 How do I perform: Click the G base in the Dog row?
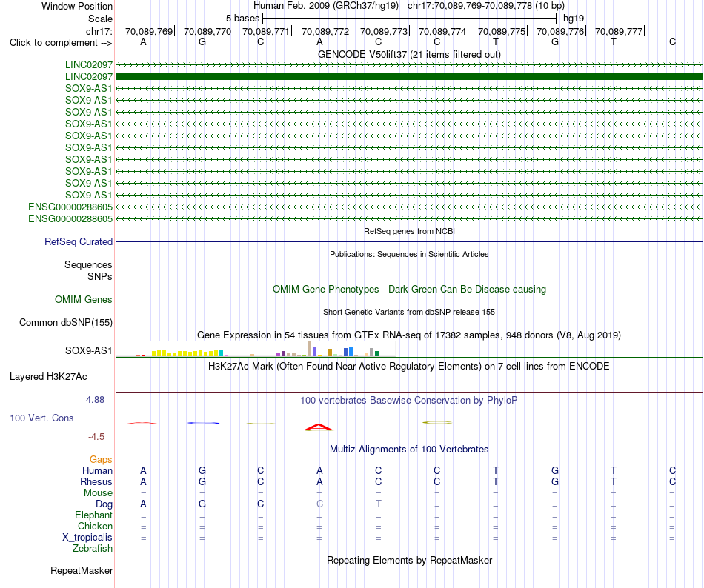pos(202,504)
